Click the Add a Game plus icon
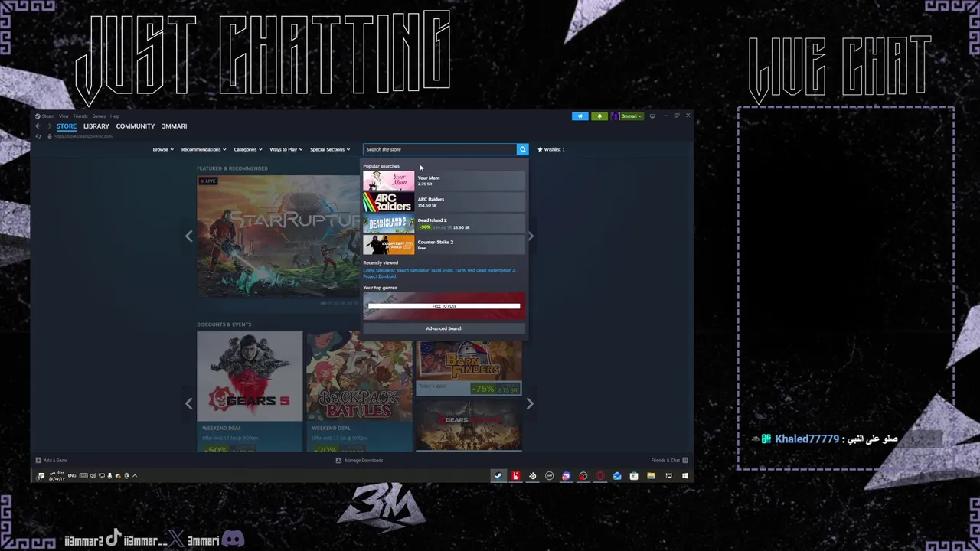 [x=38, y=460]
